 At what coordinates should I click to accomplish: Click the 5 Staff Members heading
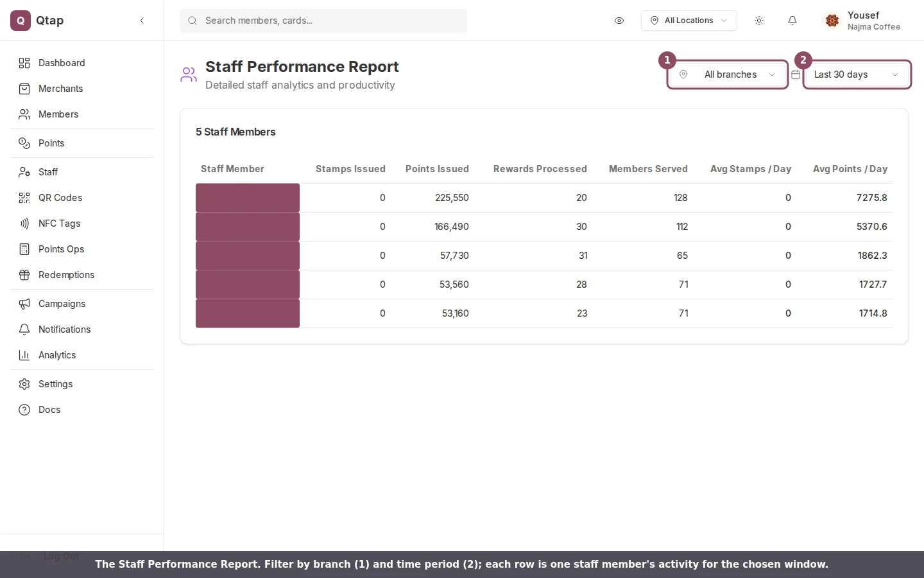tap(235, 132)
